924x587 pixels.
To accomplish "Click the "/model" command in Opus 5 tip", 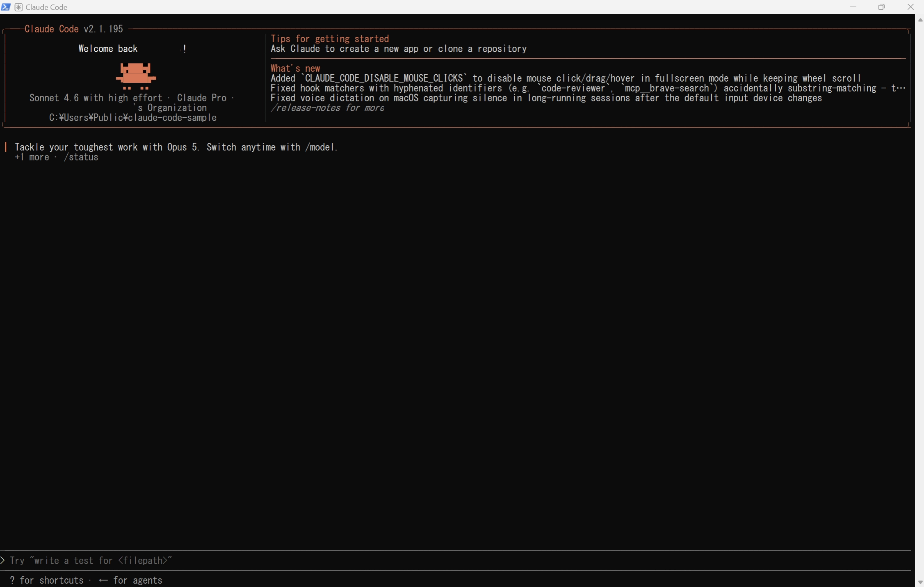I will tap(320, 147).
